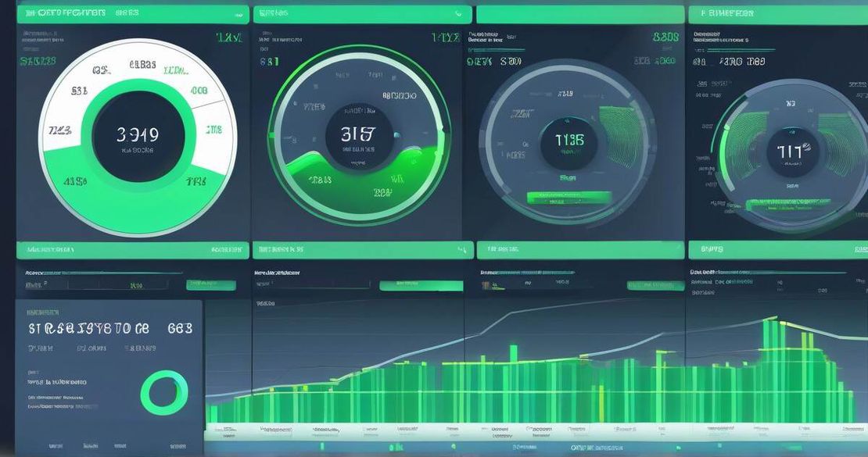Select the center readout of the second gauge
The image size is (868, 457).
coord(359,136)
